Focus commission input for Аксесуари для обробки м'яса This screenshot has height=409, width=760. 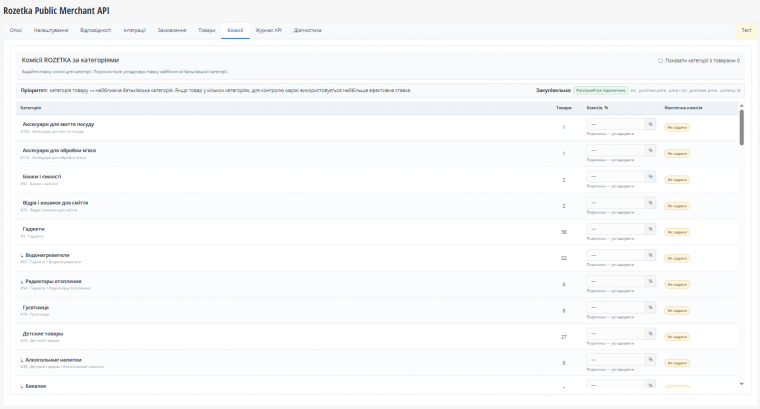point(616,150)
